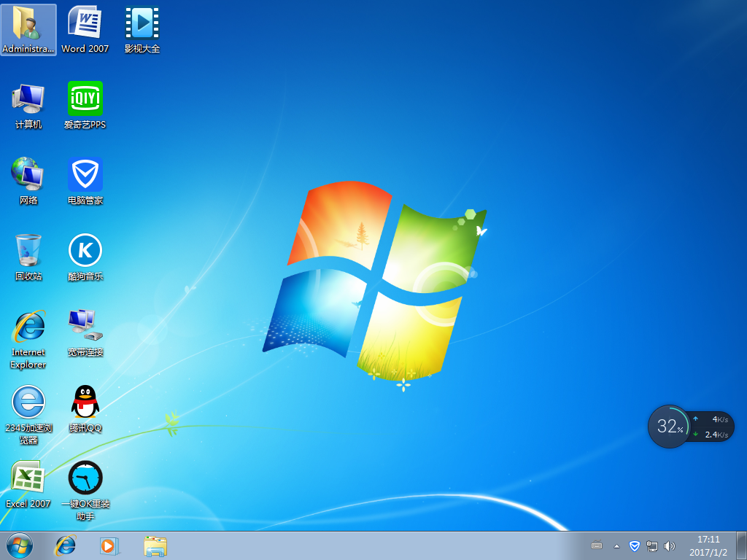The image size is (747, 560).
Task: Select the Word 2007 desktop icon
Action: (x=85, y=23)
